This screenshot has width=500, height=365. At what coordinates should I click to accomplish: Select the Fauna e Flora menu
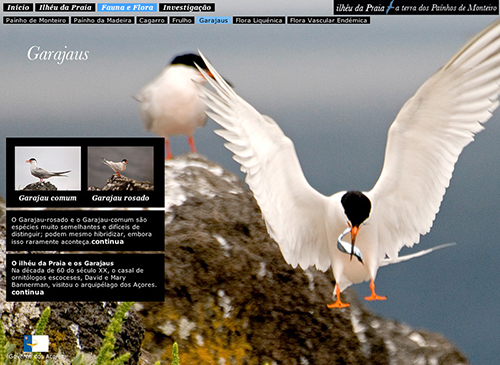tap(127, 7)
